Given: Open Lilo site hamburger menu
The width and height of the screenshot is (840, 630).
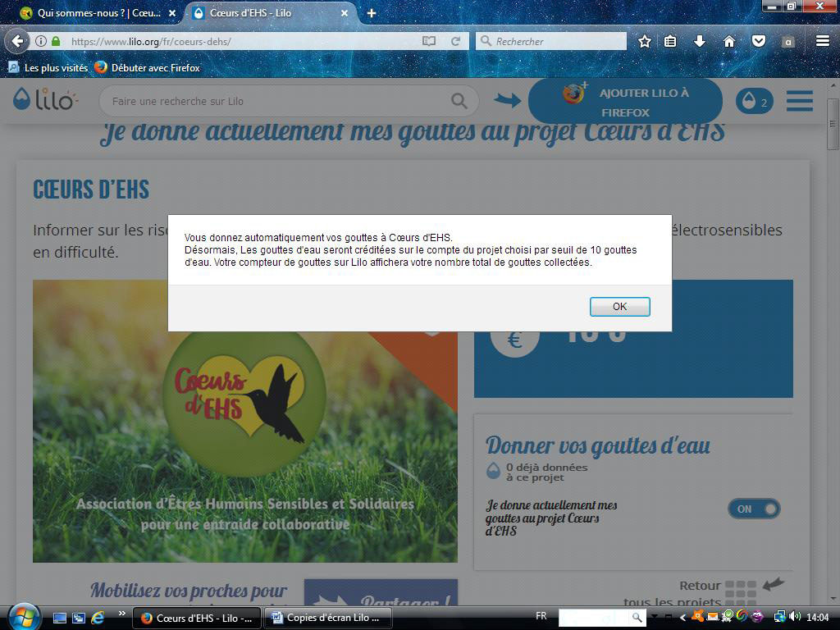Looking at the screenshot, I should 799,101.
